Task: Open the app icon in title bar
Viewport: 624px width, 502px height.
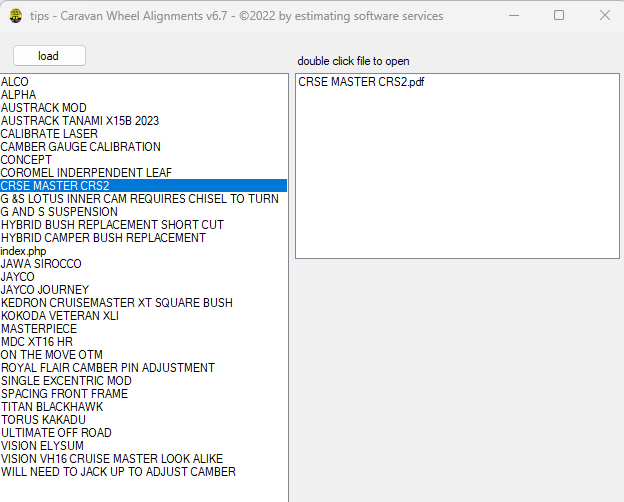Action: point(16,16)
